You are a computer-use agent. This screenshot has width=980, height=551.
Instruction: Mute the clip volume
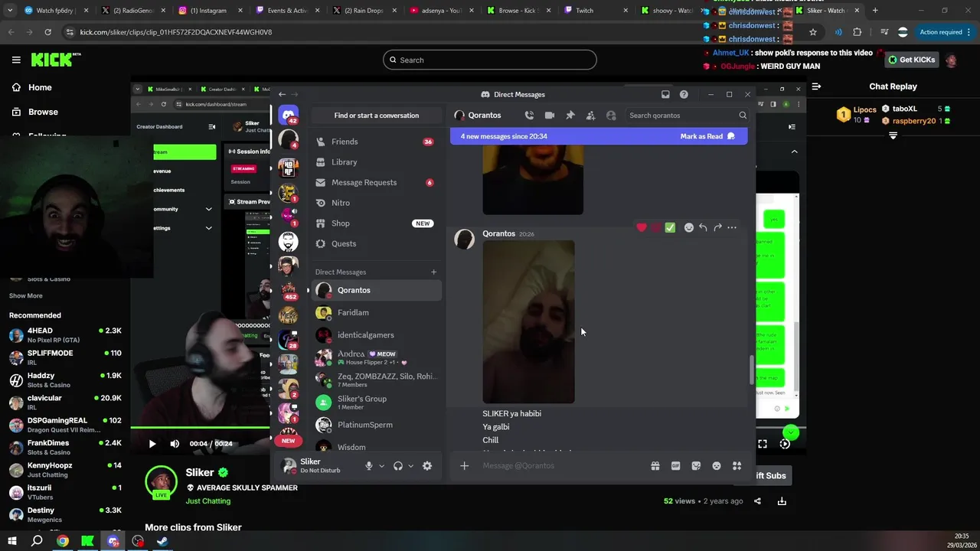175,444
